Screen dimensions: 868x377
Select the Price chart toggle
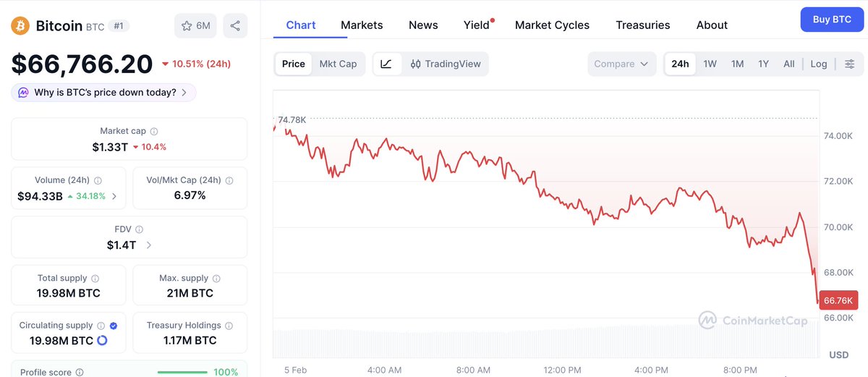tap(293, 64)
